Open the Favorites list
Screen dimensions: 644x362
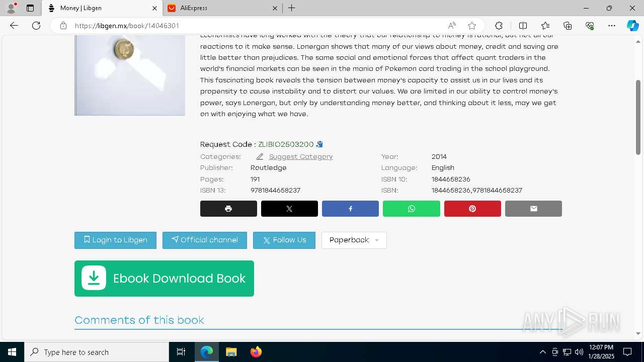545,26
